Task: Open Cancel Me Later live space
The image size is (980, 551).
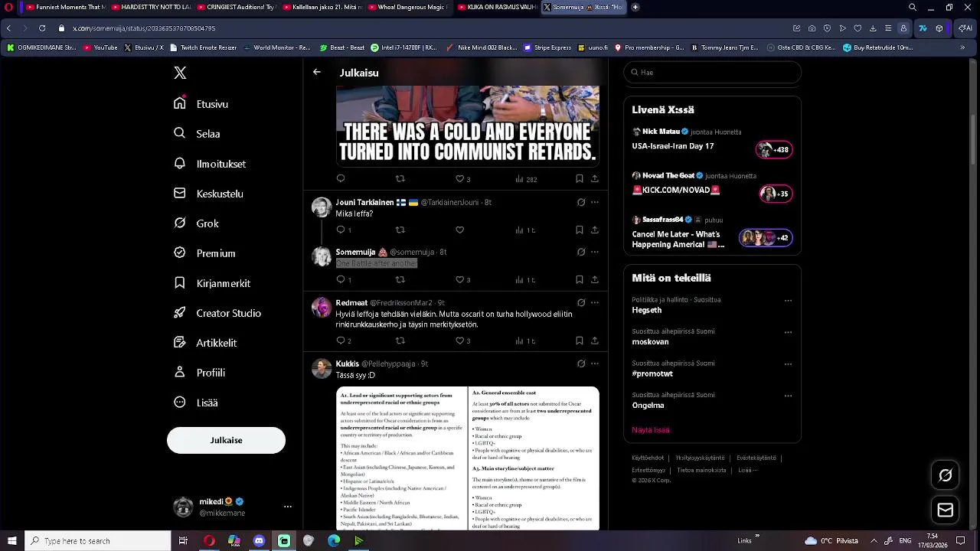Action: click(712, 233)
